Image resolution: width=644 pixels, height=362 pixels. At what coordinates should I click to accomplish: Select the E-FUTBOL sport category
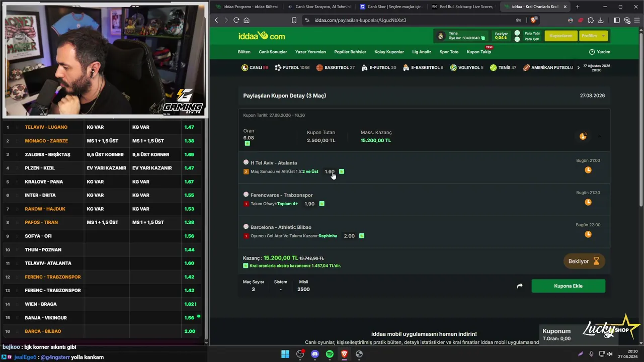point(379,67)
